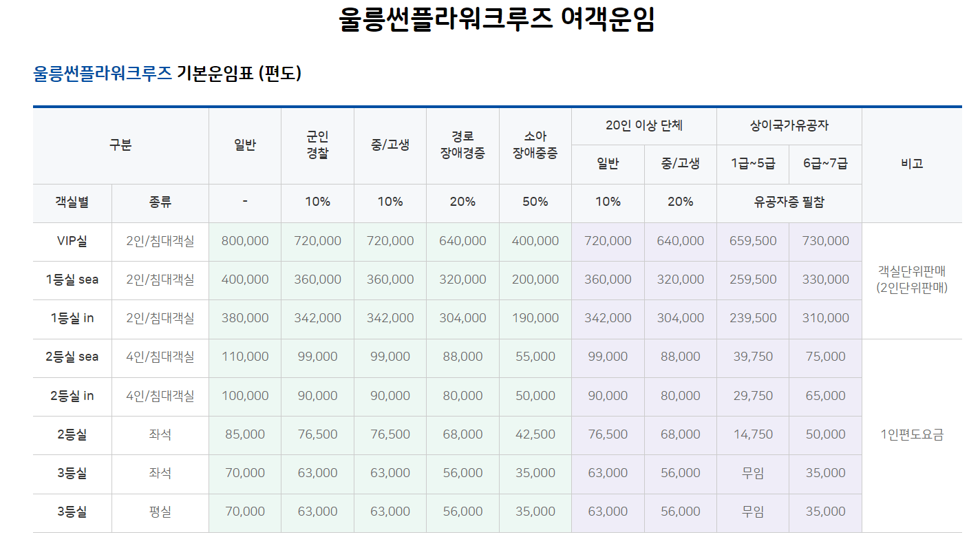Screen dimensions: 980x537
Task: Click 1등실 sea 1급~5급 fare 259,500
Action: coord(753,280)
